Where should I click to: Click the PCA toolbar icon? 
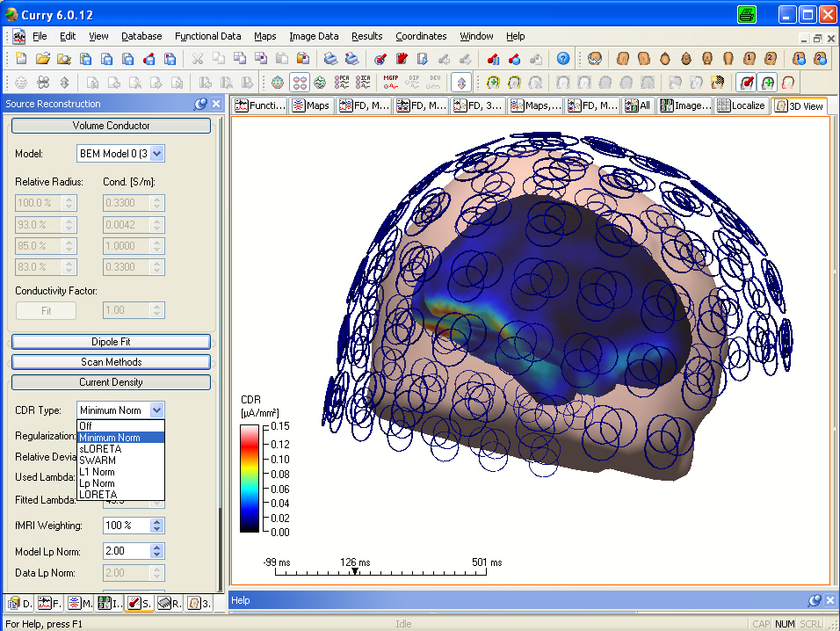pyautogui.click(x=344, y=82)
